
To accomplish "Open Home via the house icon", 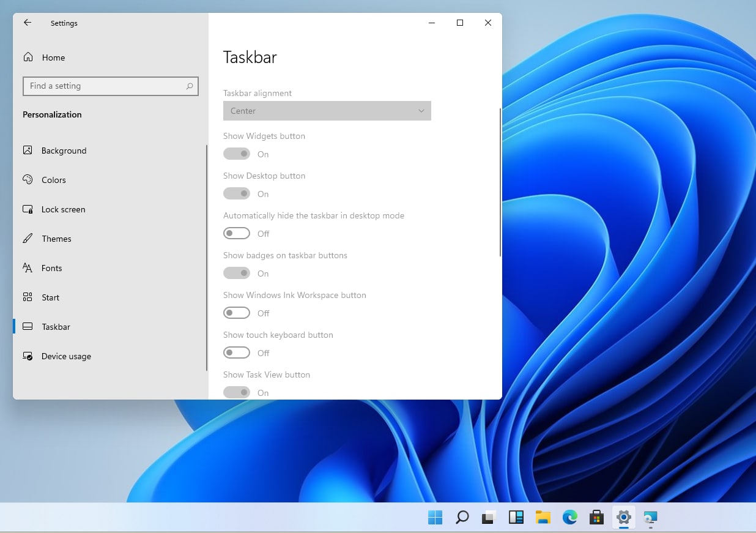I will [x=28, y=57].
